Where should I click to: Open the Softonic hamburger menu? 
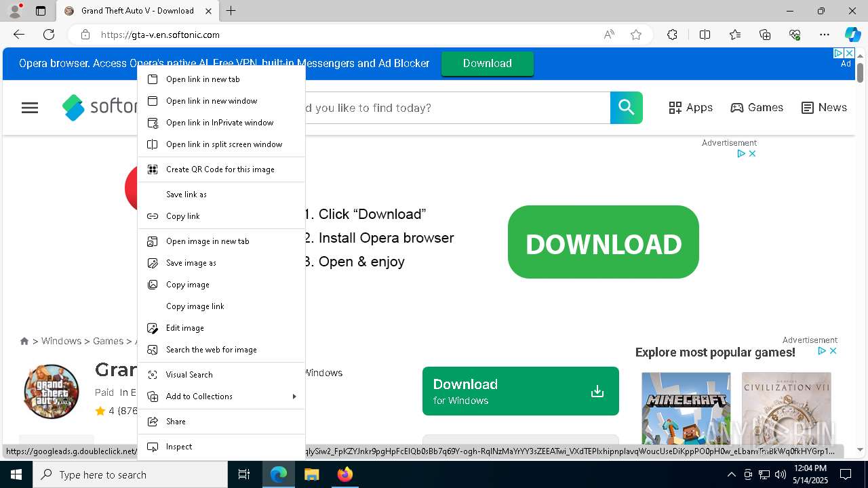tap(30, 108)
